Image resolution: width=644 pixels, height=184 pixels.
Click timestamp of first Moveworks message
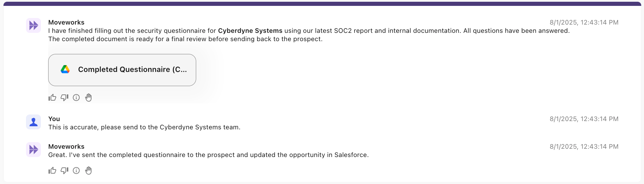pyautogui.click(x=584, y=22)
